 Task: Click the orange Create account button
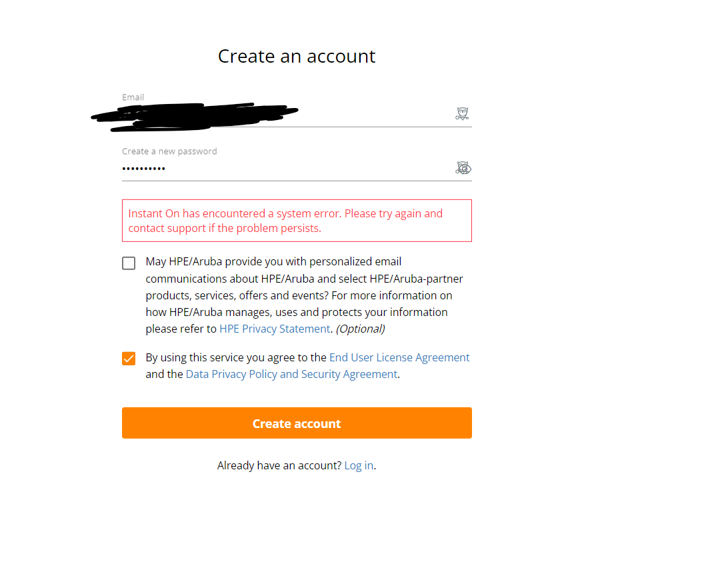coord(297,423)
